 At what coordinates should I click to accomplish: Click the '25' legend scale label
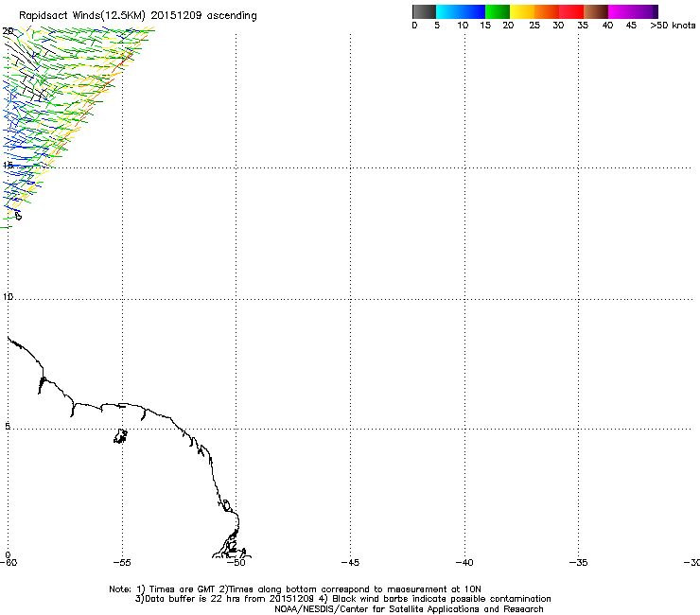[534, 26]
